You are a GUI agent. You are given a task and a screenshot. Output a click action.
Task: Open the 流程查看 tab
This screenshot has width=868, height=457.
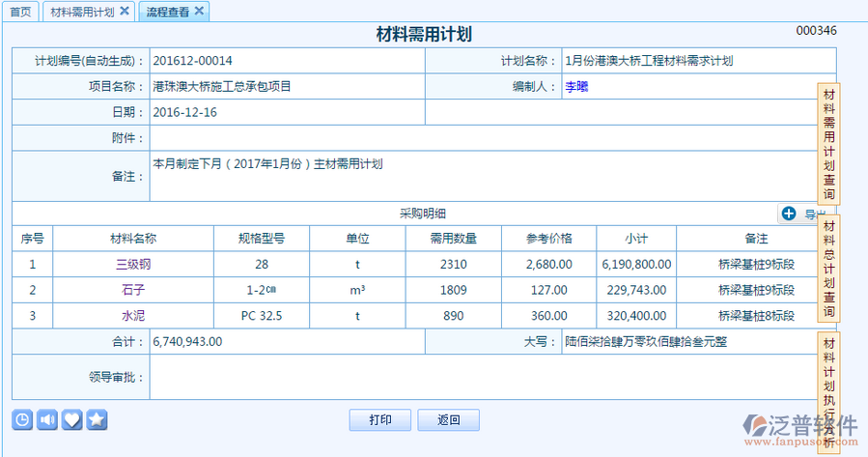coord(167,12)
